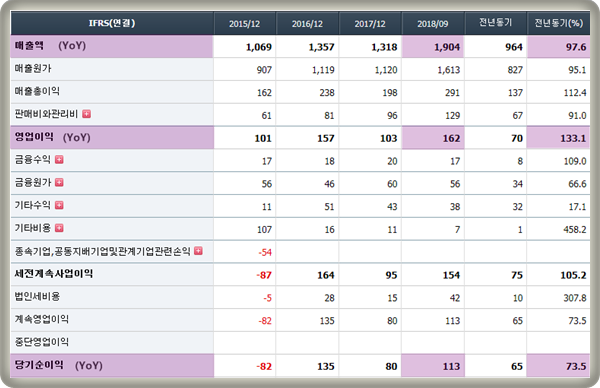Click the 458.2 value in 기타비용 row
The height and width of the screenshot is (388, 600).
pyautogui.click(x=575, y=230)
